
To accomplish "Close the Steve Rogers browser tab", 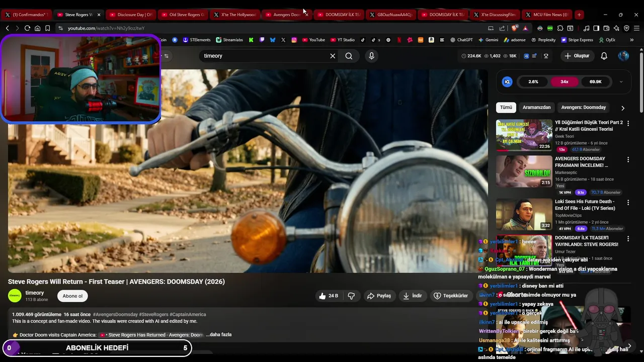I will pos(99,15).
